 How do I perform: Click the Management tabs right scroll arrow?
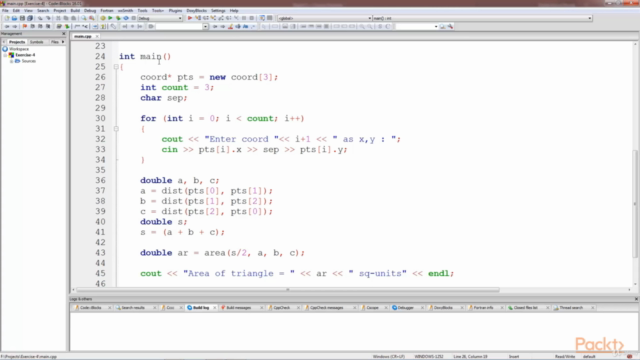pyautogui.click(x=63, y=42)
